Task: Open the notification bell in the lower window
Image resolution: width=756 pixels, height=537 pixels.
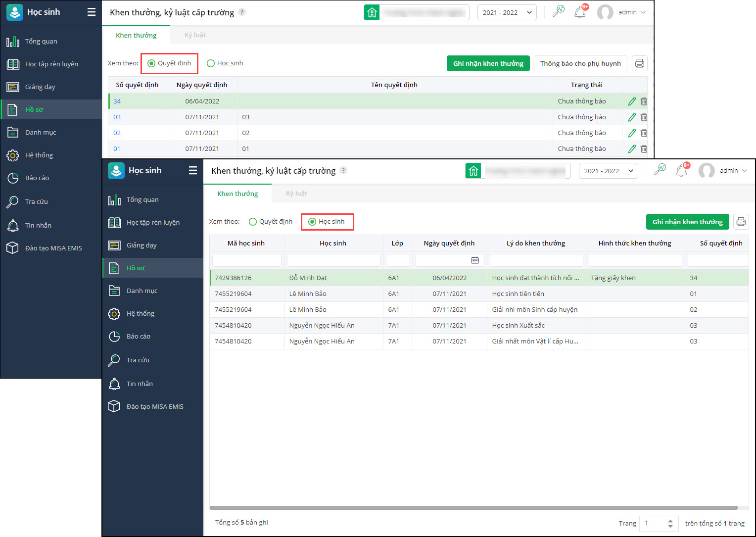Action: pos(681,171)
